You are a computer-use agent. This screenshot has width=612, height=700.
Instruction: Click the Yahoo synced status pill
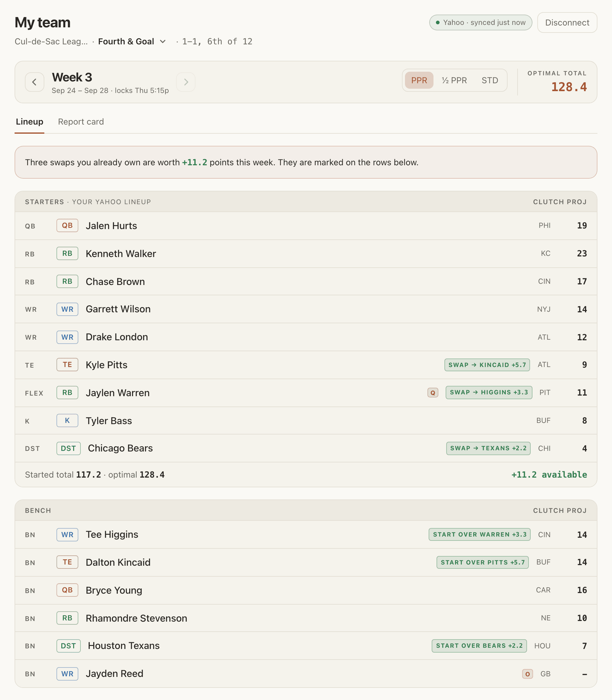click(x=481, y=22)
